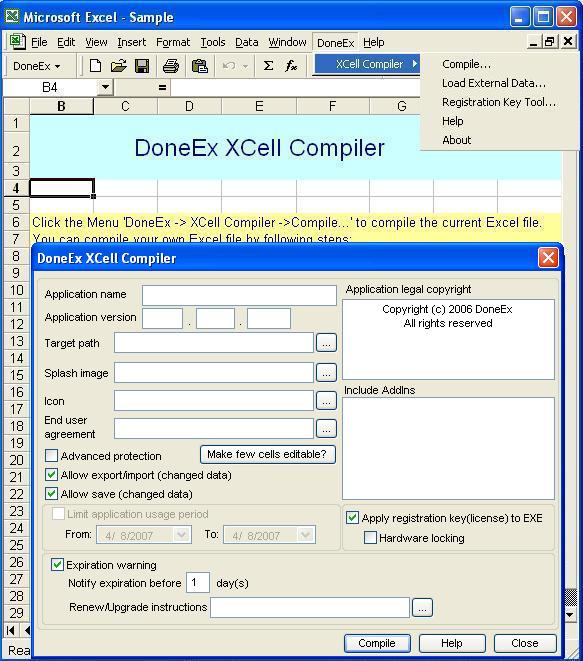Open the File menu
The width and height of the screenshot is (583, 661).
tap(39, 42)
